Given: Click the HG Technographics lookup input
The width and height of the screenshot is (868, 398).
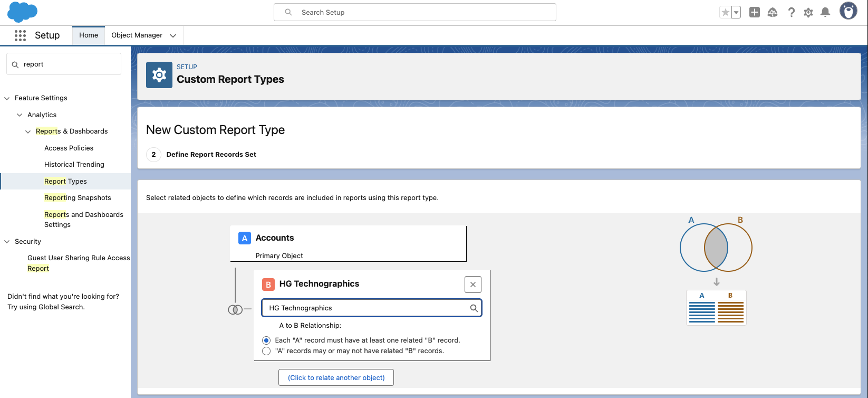Looking at the screenshot, I should click(372, 308).
